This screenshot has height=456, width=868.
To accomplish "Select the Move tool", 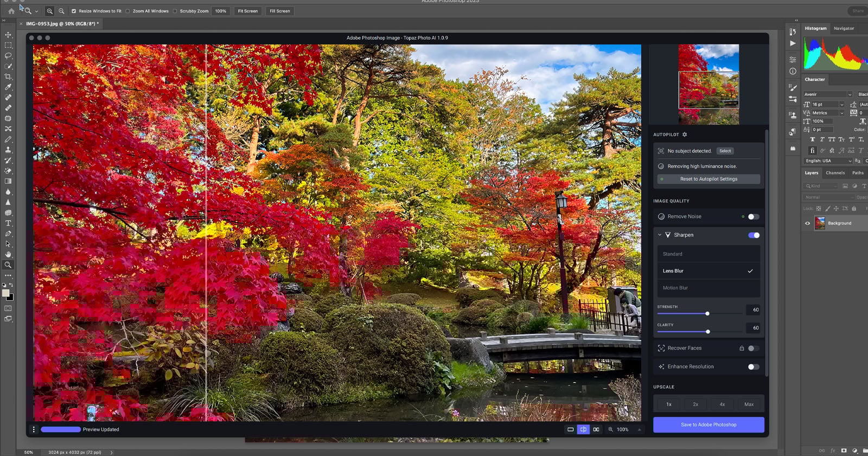I will pyautogui.click(x=8, y=35).
